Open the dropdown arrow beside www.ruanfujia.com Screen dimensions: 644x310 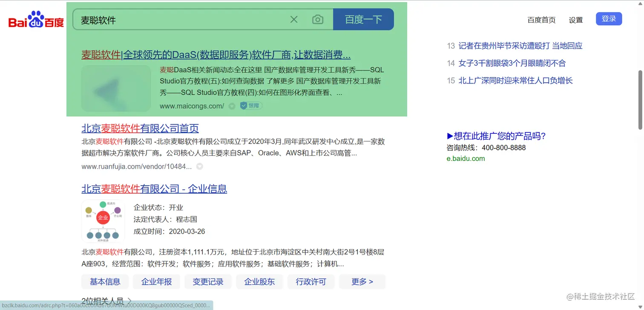(199, 166)
